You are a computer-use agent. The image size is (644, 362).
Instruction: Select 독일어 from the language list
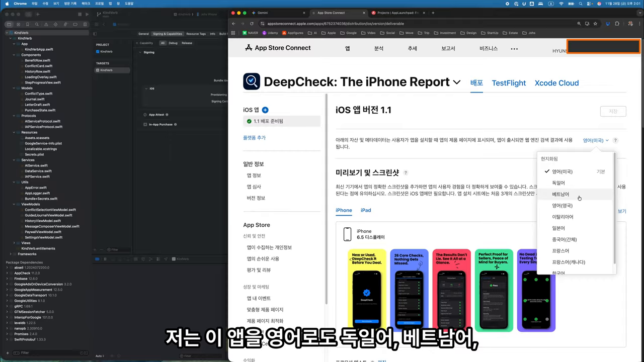click(x=575, y=183)
